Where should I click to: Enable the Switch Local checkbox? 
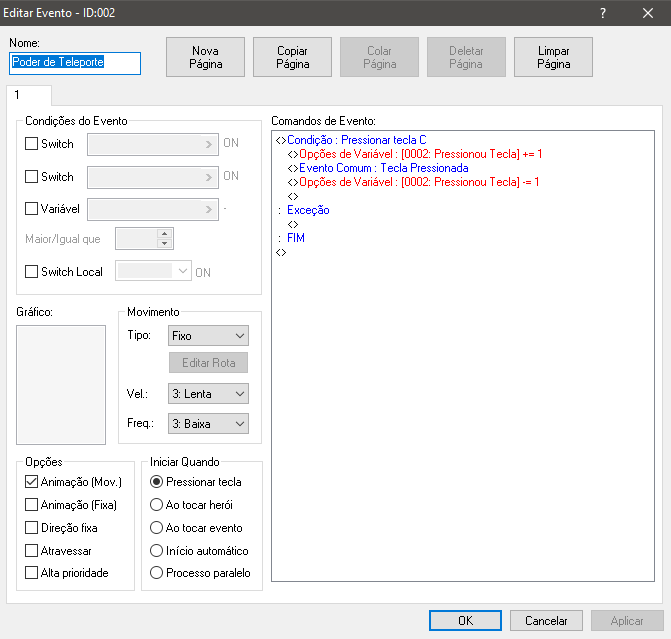coord(31,272)
